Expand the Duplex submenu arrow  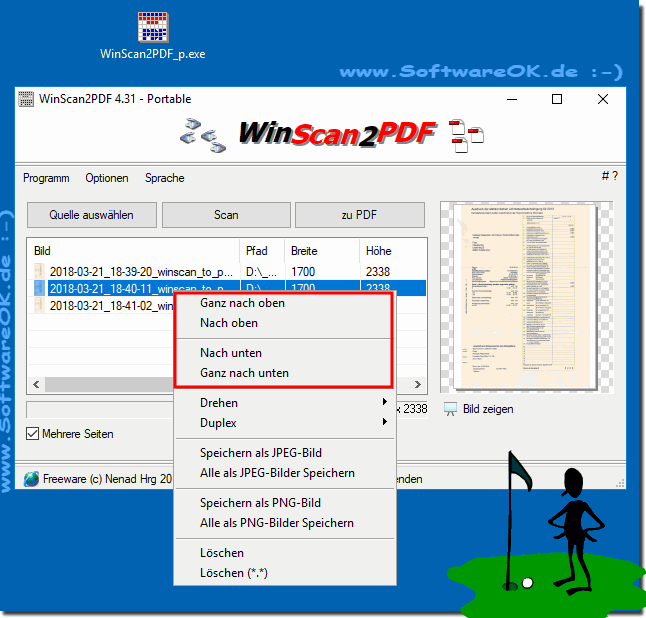click(384, 421)
